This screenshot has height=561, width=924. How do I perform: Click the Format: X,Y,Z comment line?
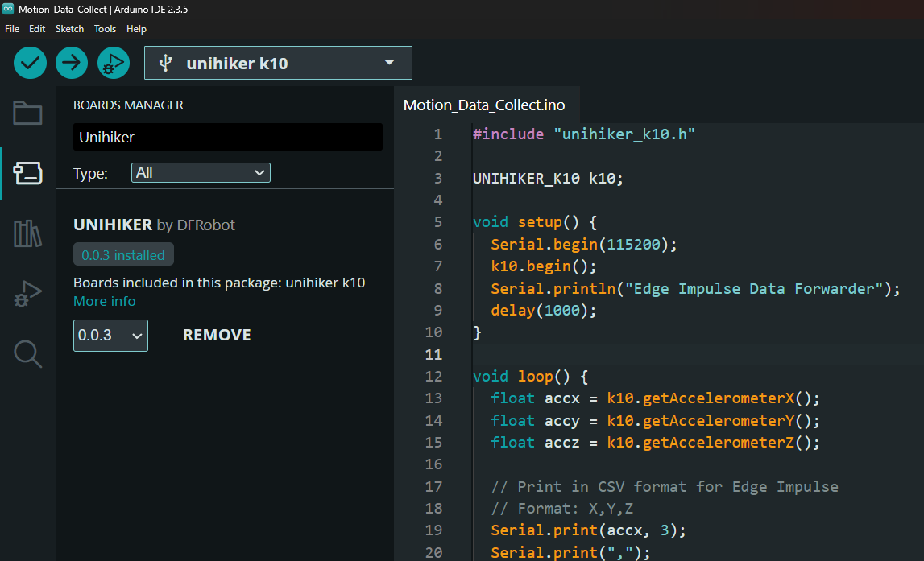[561, 509]
